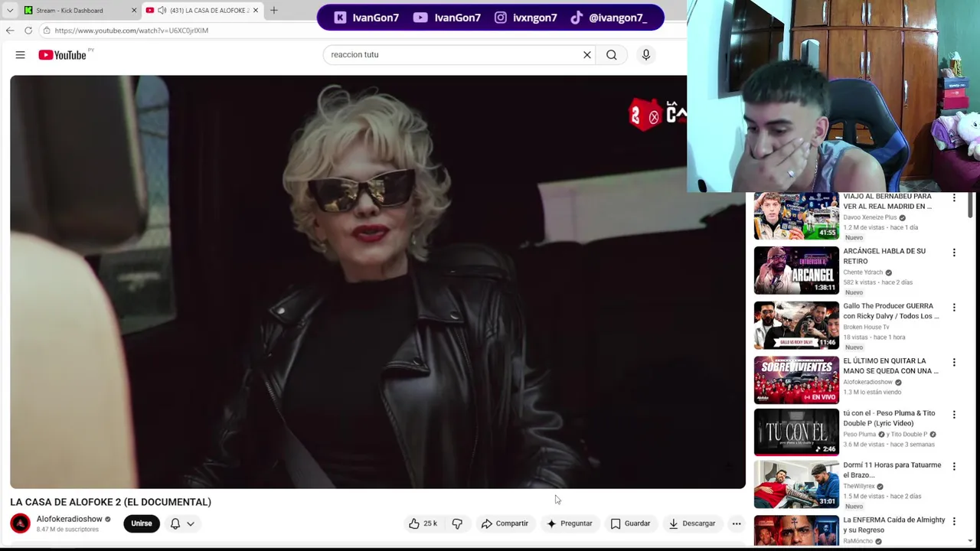Expand the tab search dropdown arrow
This screenshot has height=551, width=980.
10,11
